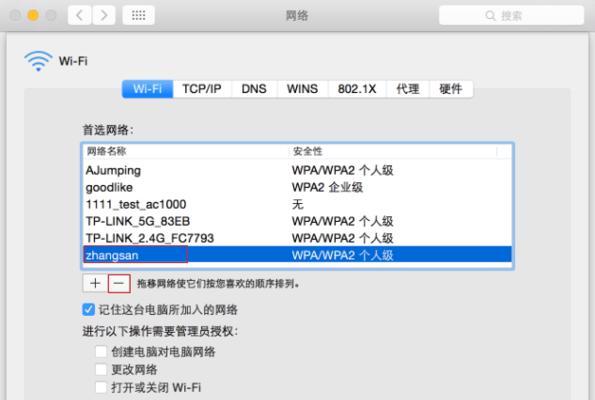
Task: Open the WINS tab
Action: (x=302, y=89)
